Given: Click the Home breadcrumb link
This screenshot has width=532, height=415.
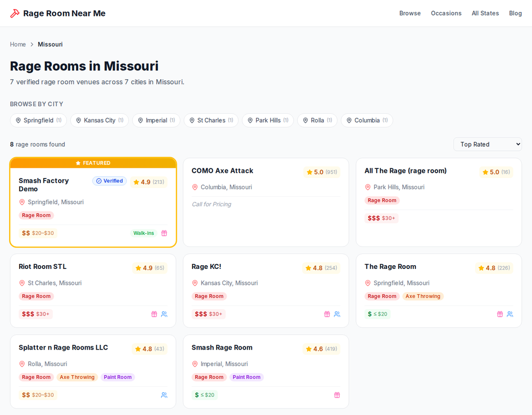Looking at the screenshot, I should pyautogui.click(x=18, y=45).
